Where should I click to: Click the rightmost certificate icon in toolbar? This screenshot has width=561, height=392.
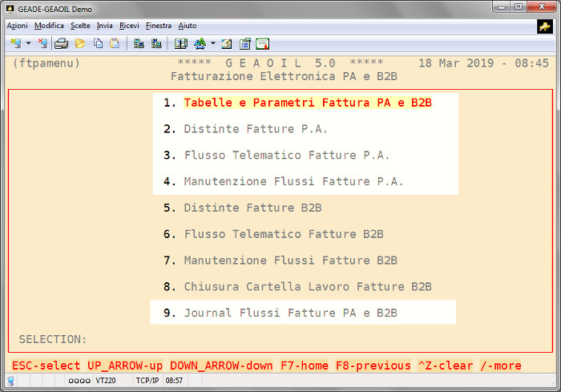click(262, 43)
